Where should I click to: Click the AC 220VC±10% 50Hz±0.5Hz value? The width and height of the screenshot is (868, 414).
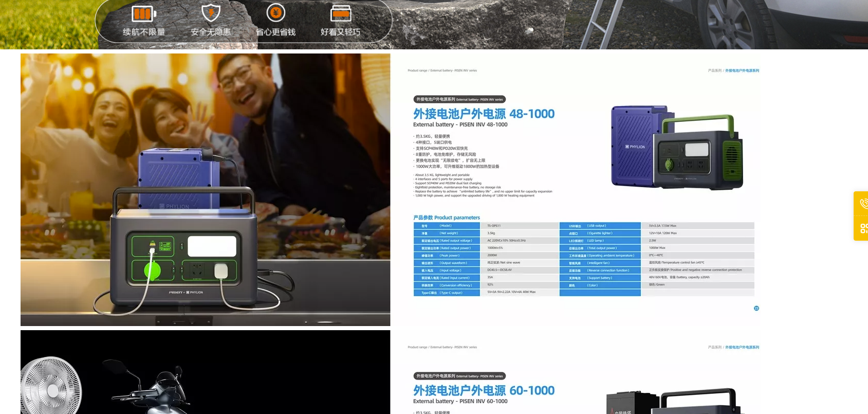(x=506, y=240)
